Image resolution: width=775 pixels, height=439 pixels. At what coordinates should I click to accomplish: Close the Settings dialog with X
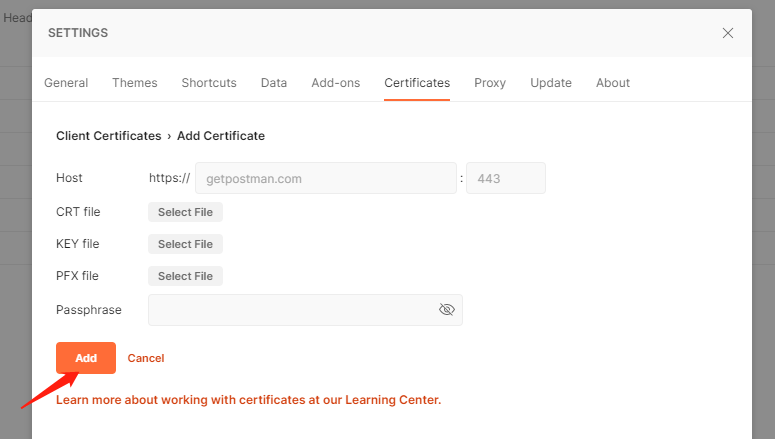728,33
